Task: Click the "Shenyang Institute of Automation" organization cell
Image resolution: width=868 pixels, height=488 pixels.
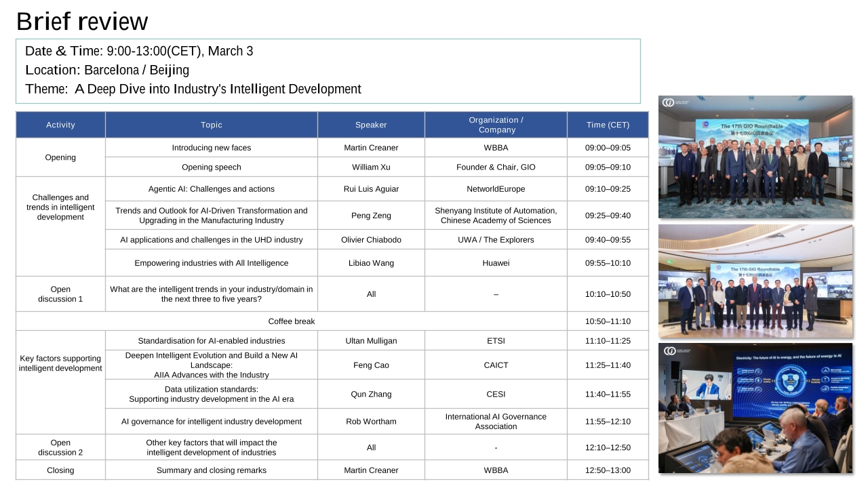Action: (496, 216)
